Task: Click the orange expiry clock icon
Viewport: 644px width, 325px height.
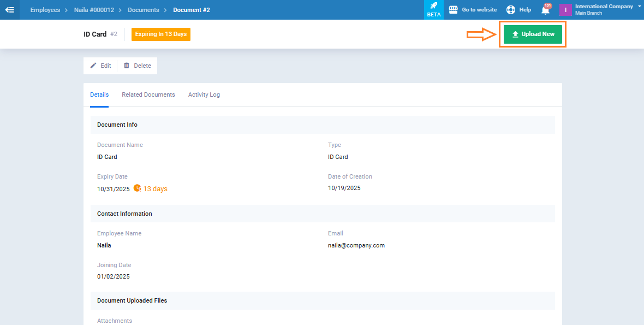Action: click(x=137, y=188)
